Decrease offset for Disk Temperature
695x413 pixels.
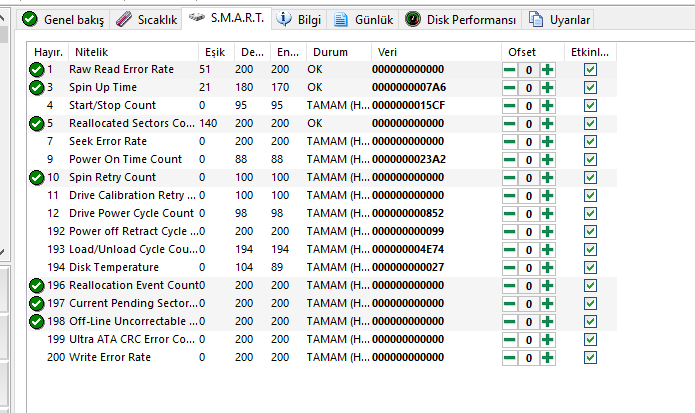tap(510, 268)
